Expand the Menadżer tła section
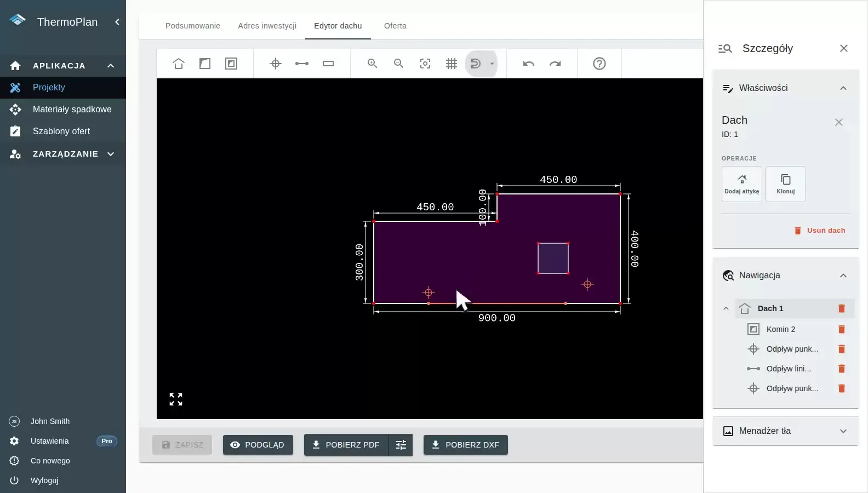868x493 pixels. 843,431
